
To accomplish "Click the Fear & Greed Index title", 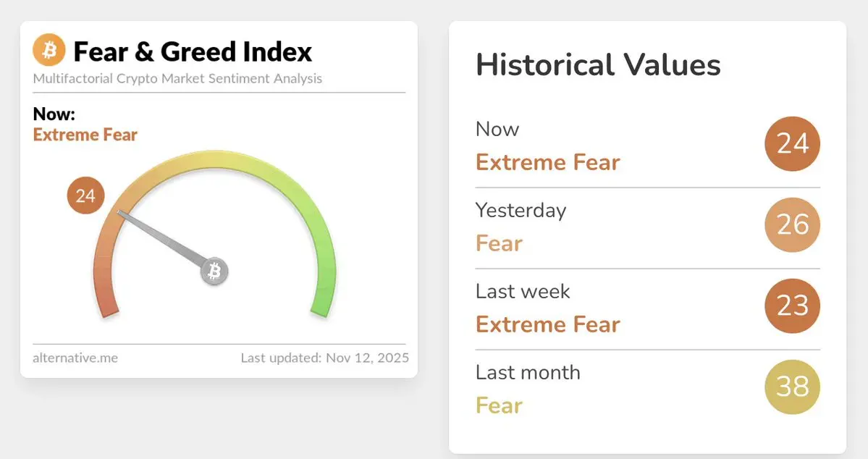I will pyautogui.click(x=193, y=52).
